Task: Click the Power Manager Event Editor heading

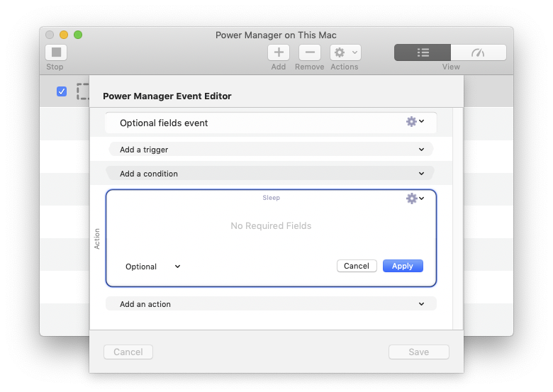Action: [x=167, y=96]
